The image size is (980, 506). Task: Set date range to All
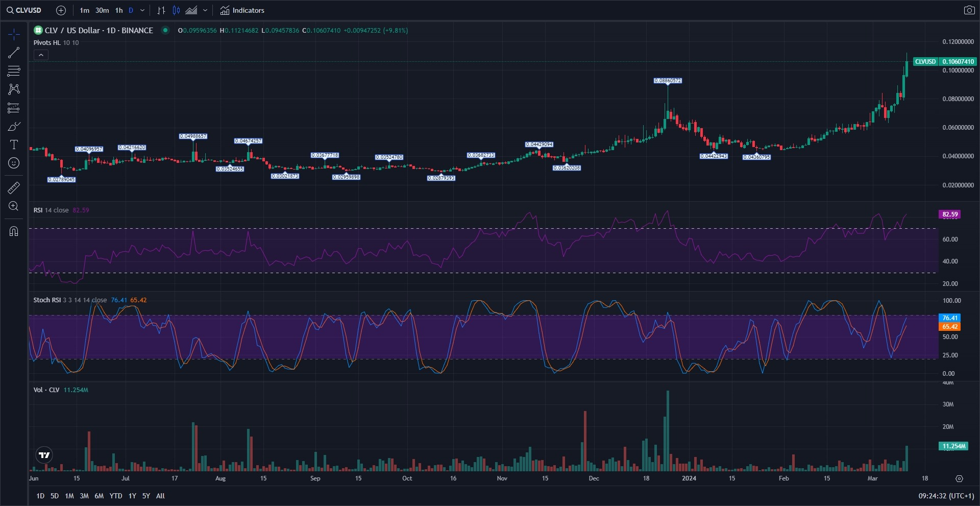160,496
